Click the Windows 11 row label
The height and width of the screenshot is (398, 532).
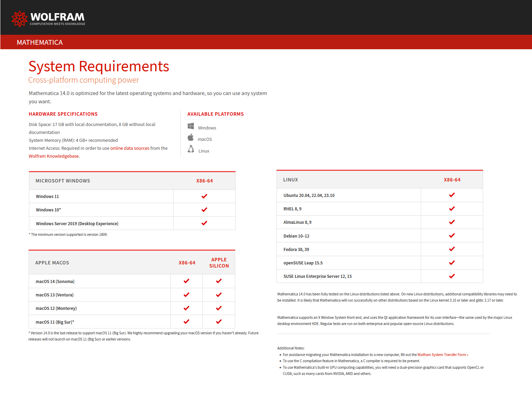click(x=48, y=196)
